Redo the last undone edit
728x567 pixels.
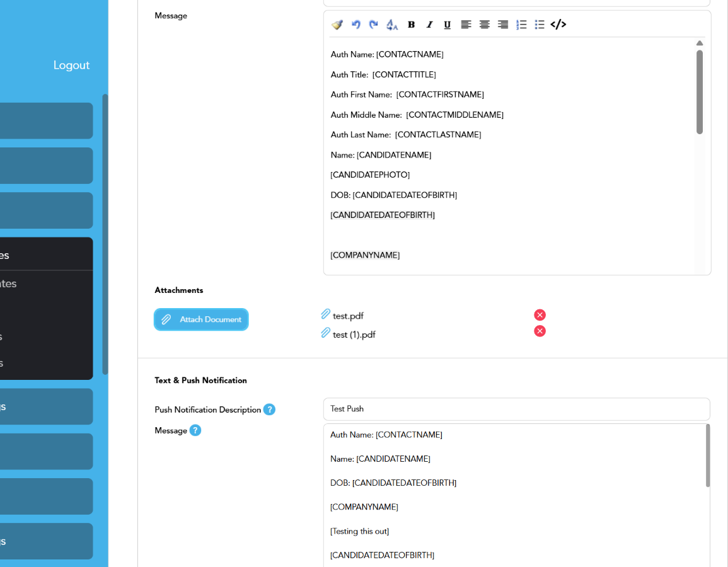374,25
